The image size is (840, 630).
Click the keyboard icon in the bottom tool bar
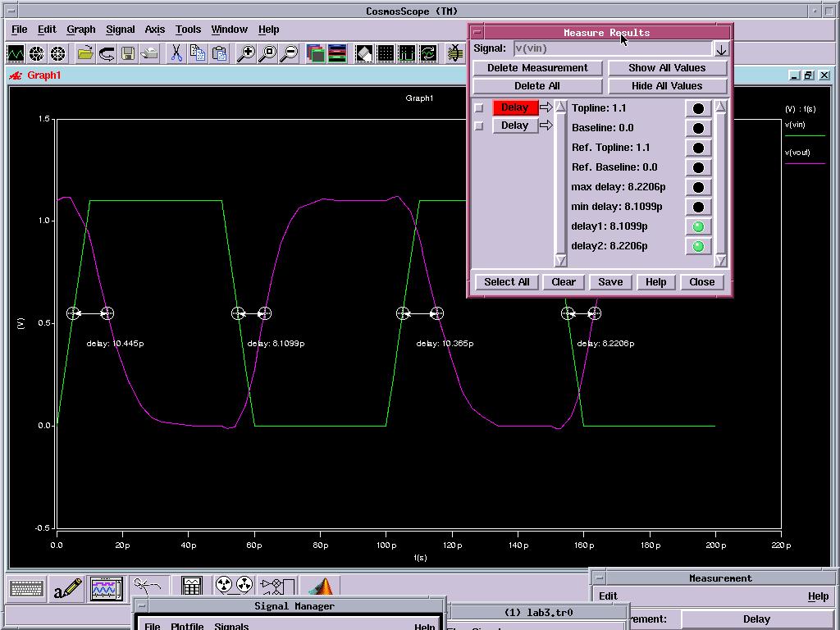[26, 590]
